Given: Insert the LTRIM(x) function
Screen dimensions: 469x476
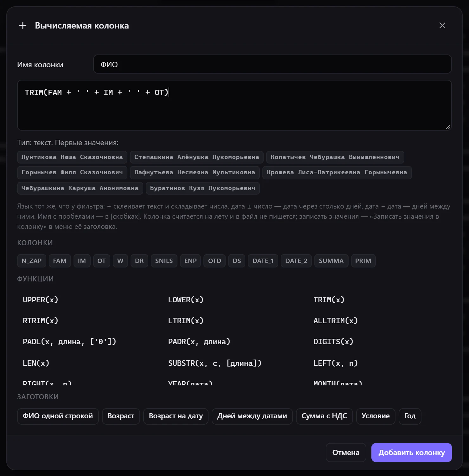Looking at the screenshot, I should (x=186, y=321).
